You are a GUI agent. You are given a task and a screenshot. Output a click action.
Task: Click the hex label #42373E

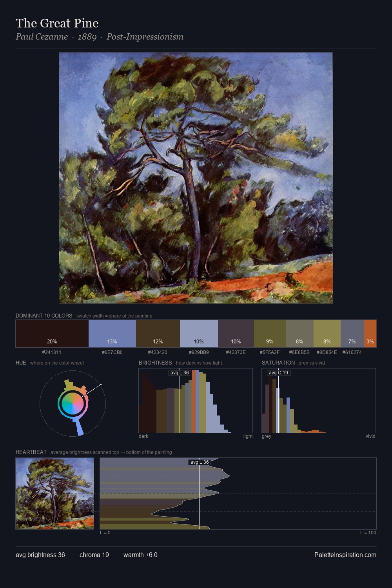pos(236,352)
